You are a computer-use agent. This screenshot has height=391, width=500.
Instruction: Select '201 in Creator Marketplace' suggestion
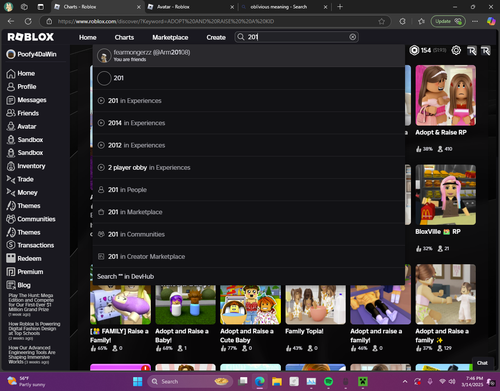tap(249, 257)
